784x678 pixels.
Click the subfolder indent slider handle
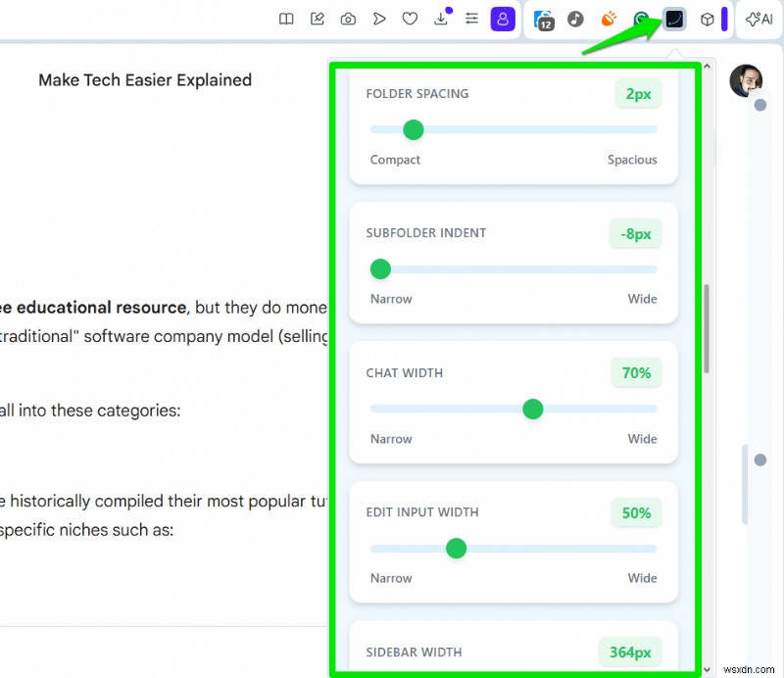380,269
